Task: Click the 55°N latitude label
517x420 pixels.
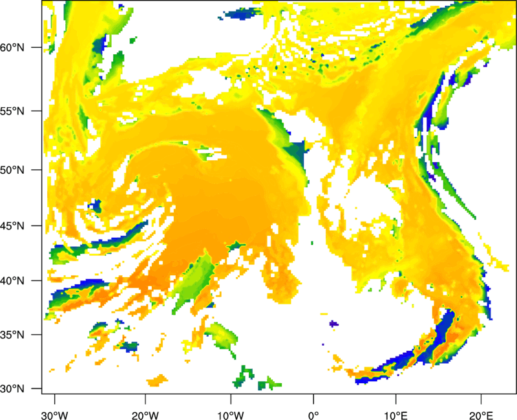Action: (12, 111)
